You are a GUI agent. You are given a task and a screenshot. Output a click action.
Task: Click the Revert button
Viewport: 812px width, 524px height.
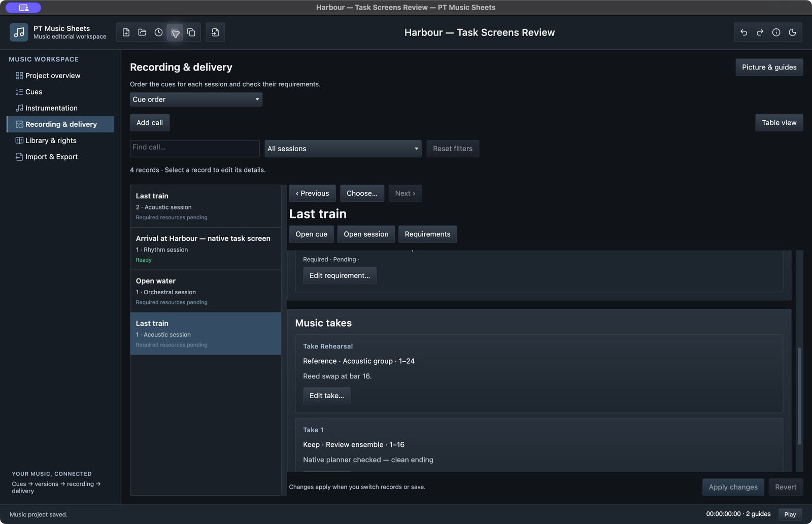[786, 487]
